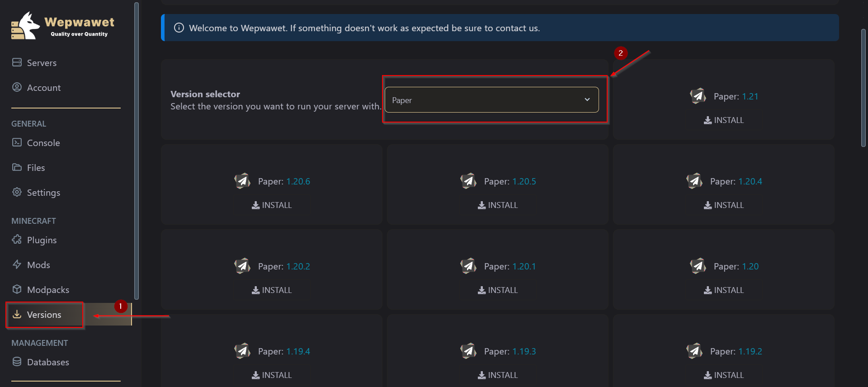Click the Plugins puzzle icon
This screenshot has height=387, width=868.
point(17,240)
